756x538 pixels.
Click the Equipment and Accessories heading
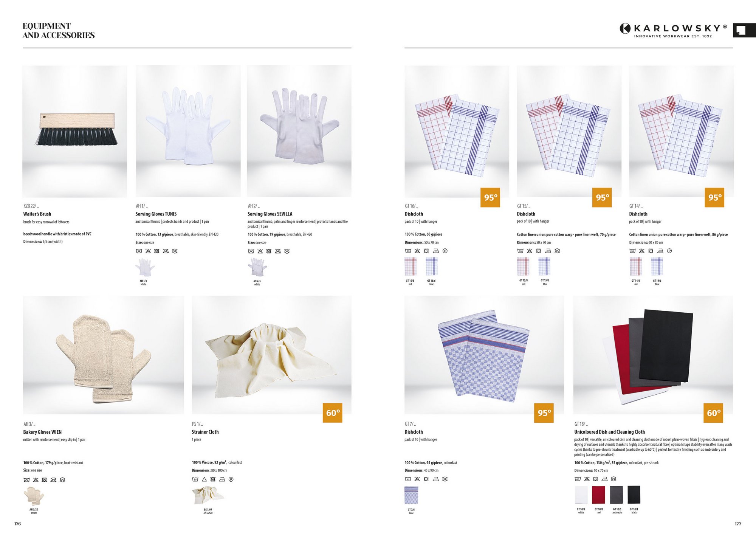tap(59, 31)
